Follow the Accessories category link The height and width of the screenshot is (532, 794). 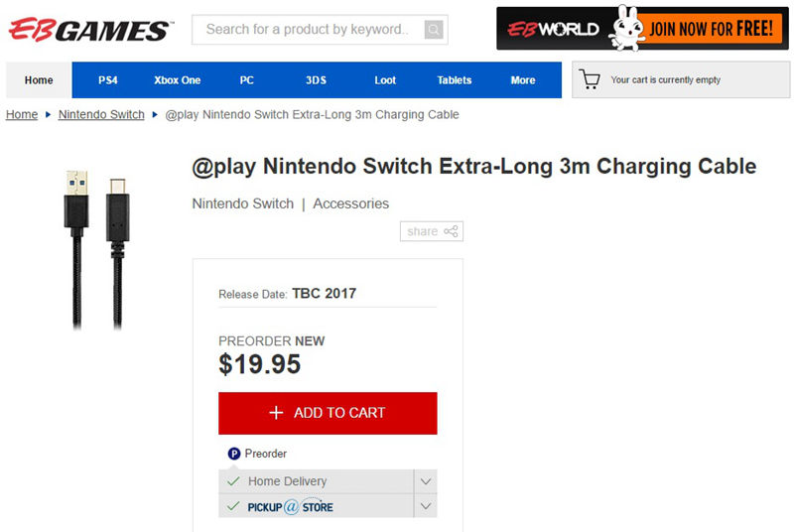350,203
